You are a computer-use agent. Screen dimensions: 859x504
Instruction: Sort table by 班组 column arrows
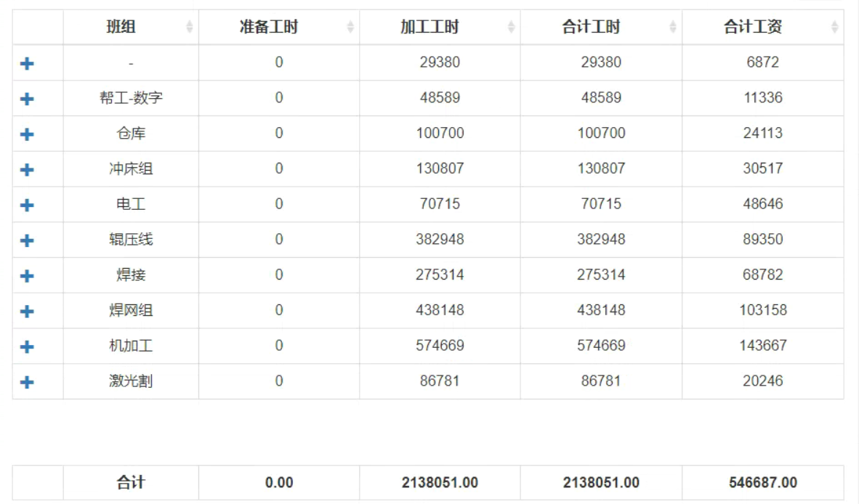[x=190, y=28]
